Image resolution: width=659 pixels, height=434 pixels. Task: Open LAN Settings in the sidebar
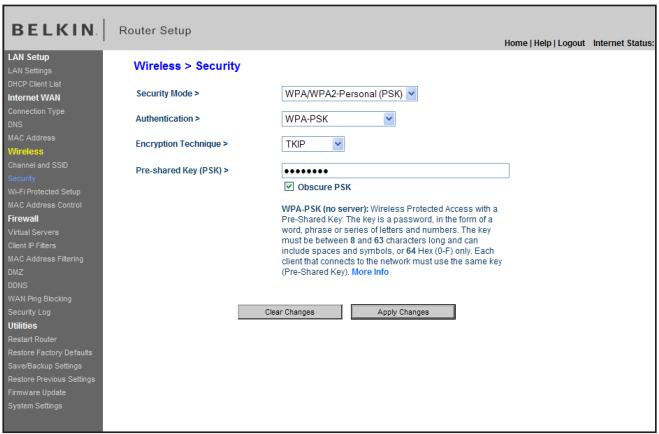tap(30, 71)
